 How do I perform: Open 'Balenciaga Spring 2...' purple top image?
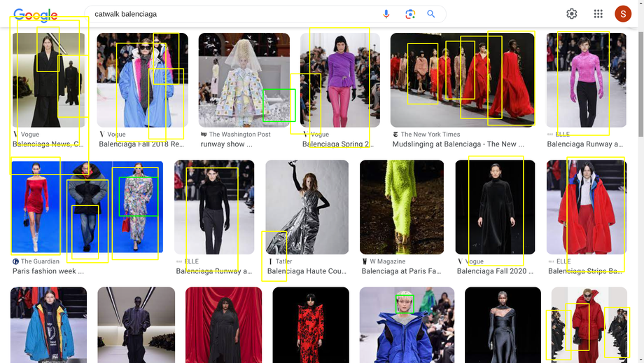tap(340, 80)
